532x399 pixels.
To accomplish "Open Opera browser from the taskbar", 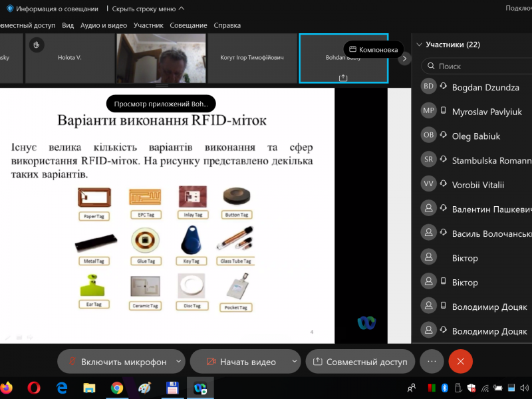I will [x=34, y=387].
